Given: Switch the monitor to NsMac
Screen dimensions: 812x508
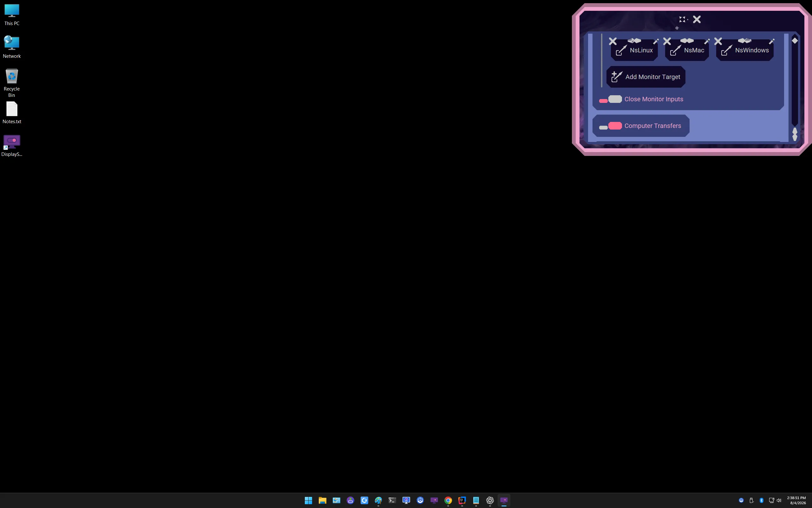Looking at the screenshot, I should 687,50.
